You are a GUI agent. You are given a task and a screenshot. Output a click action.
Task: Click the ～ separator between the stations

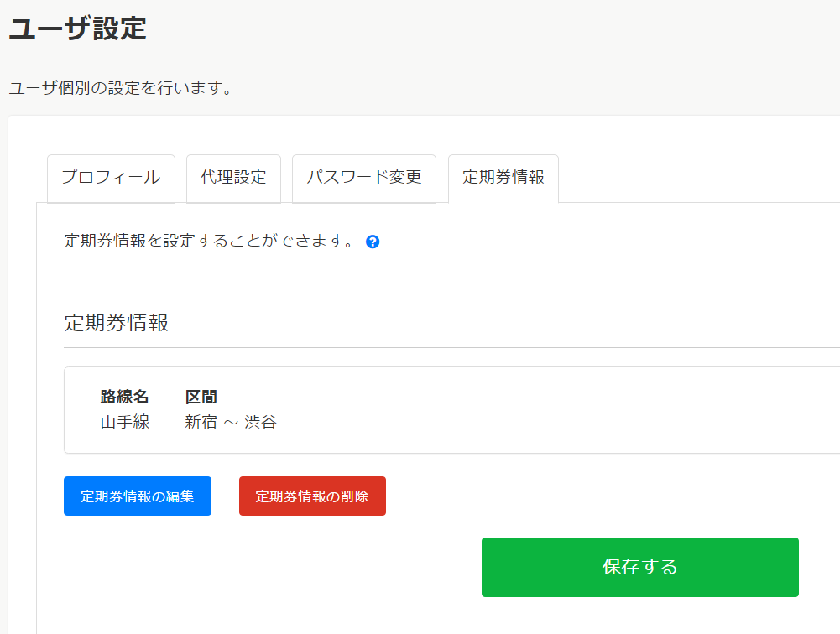pyautogui.click(x=231, y=423)
